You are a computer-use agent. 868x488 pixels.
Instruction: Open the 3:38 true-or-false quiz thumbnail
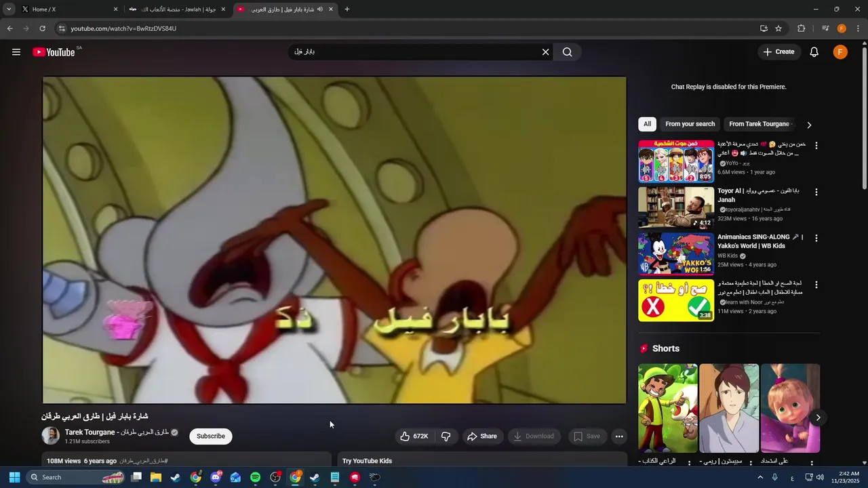pyautogui.click(x=676, y=300)
